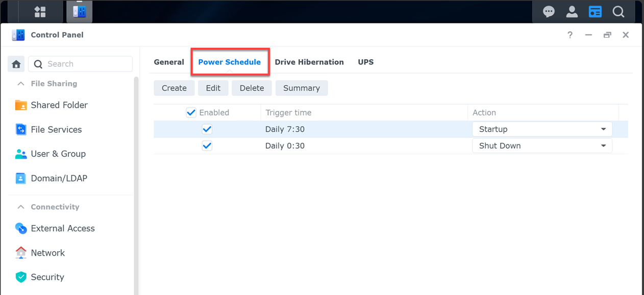Open the help question mark icon
This screenshot has height=295, width=644.
pyautogui.click(x=570, y=35)
